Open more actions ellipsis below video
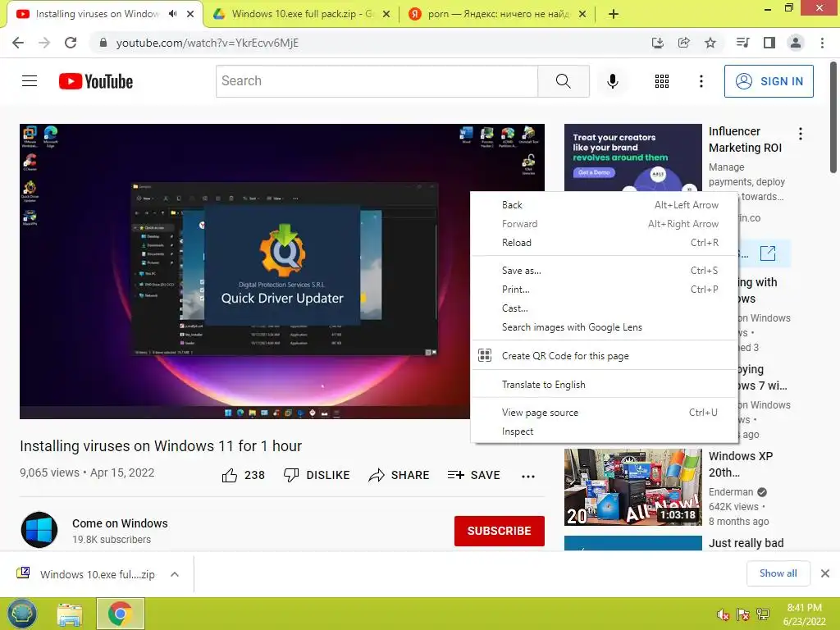This screenshot has width=840, height=630. (528, 476)
